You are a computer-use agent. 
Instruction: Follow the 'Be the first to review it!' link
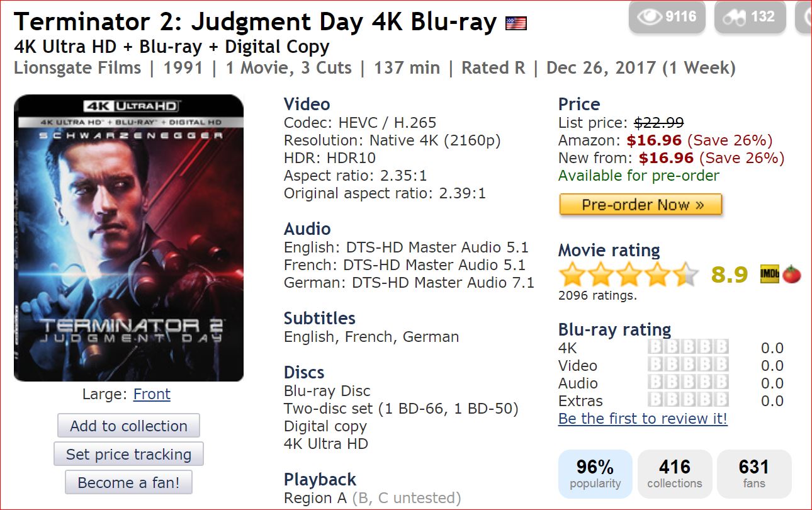[x=643, y=419]
